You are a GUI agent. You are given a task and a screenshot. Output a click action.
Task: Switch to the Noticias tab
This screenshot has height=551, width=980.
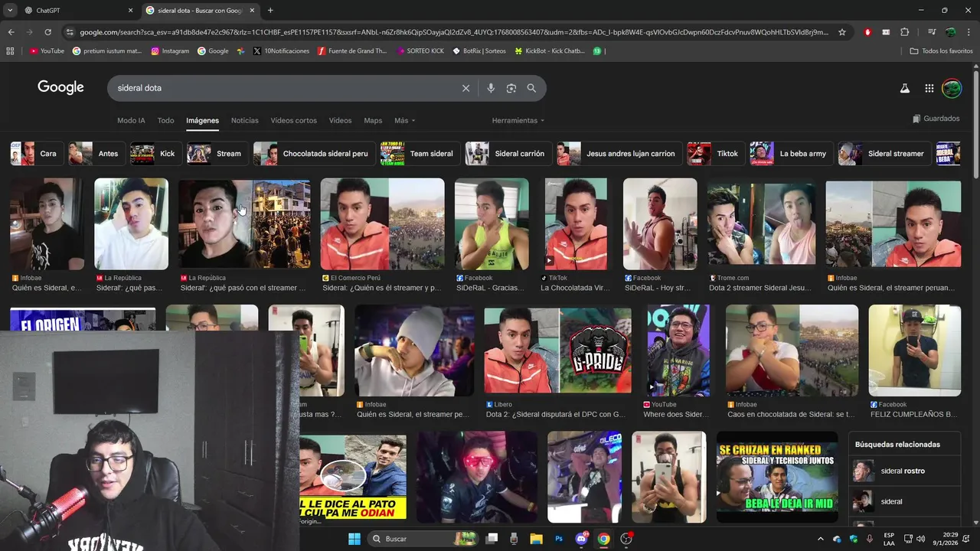(x=245, y=120)
